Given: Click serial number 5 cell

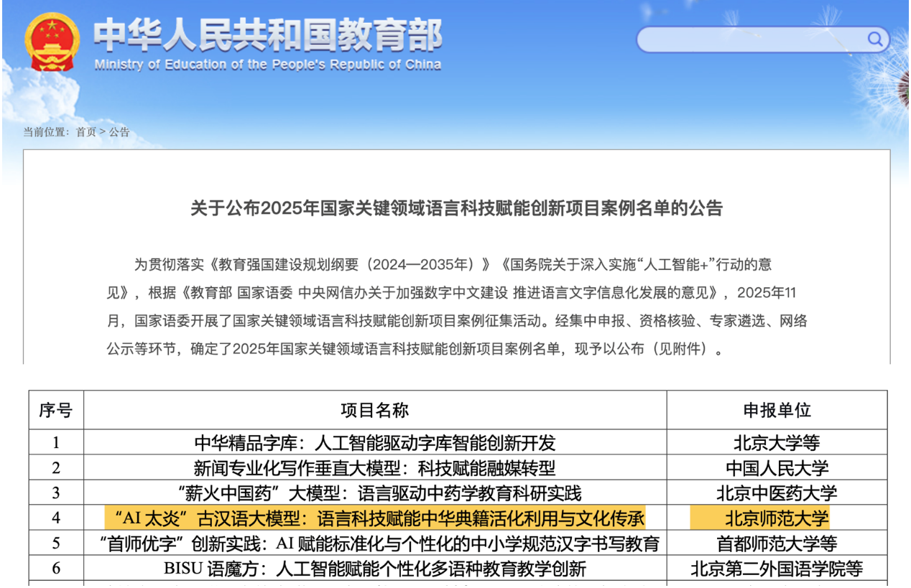Looking at the screenshot, I should [x=56, y=543].
